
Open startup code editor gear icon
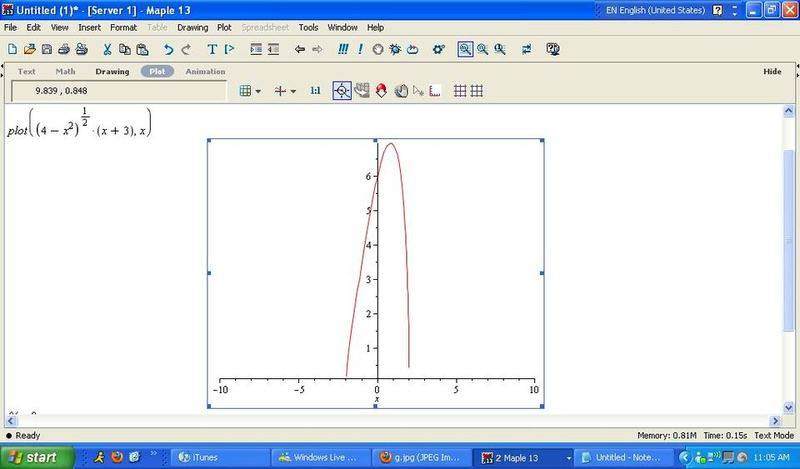439,49
